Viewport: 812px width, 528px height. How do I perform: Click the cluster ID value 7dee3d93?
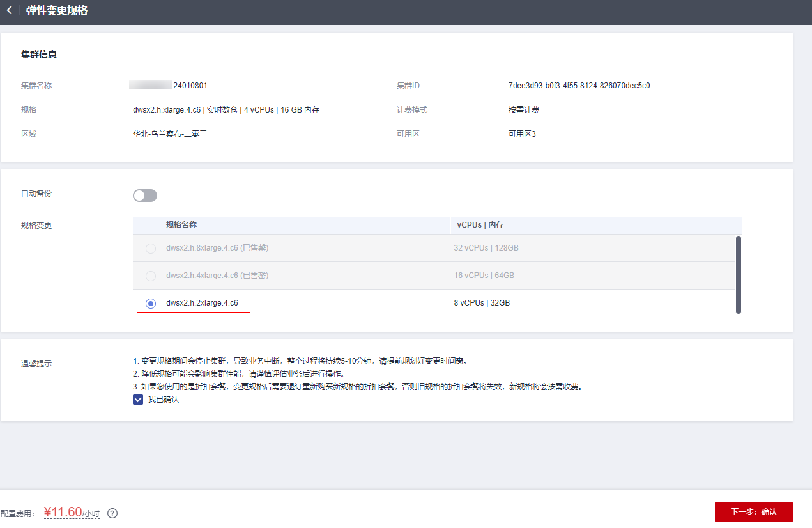(x=579, y=86)
